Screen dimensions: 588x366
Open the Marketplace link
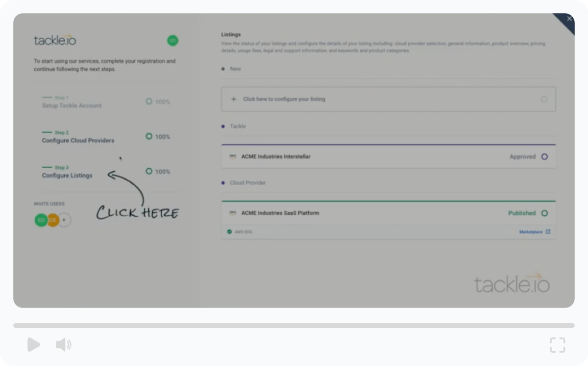(531, 232)
